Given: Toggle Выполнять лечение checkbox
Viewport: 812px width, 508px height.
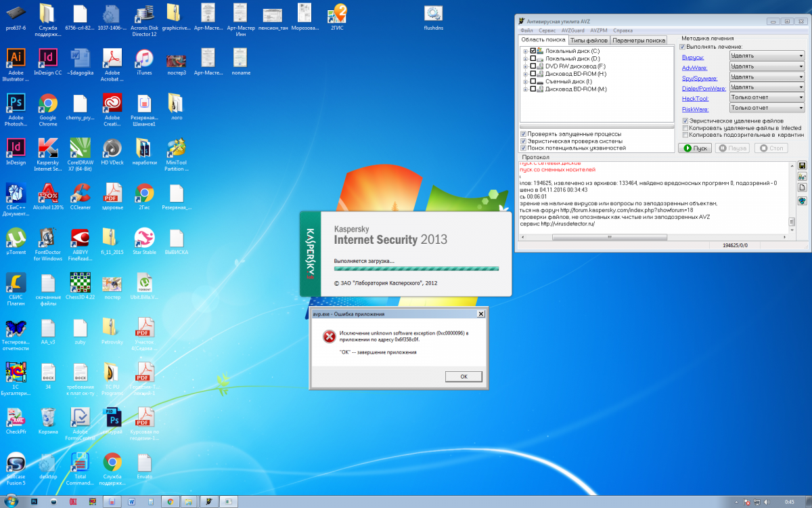Looking at the screenshot, I should [682, 47].
